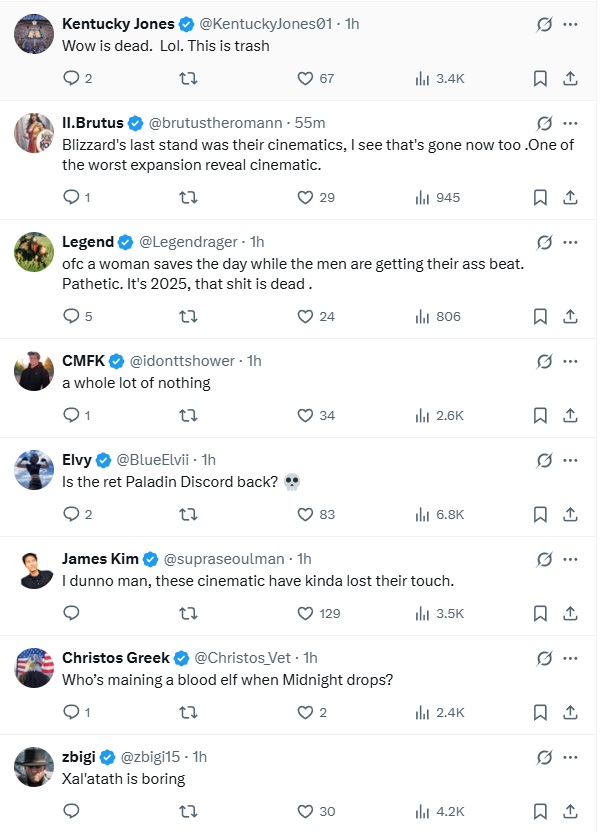
Task: Open the 1h timestamp on CMFK's tweet
Action: [254, 361]
